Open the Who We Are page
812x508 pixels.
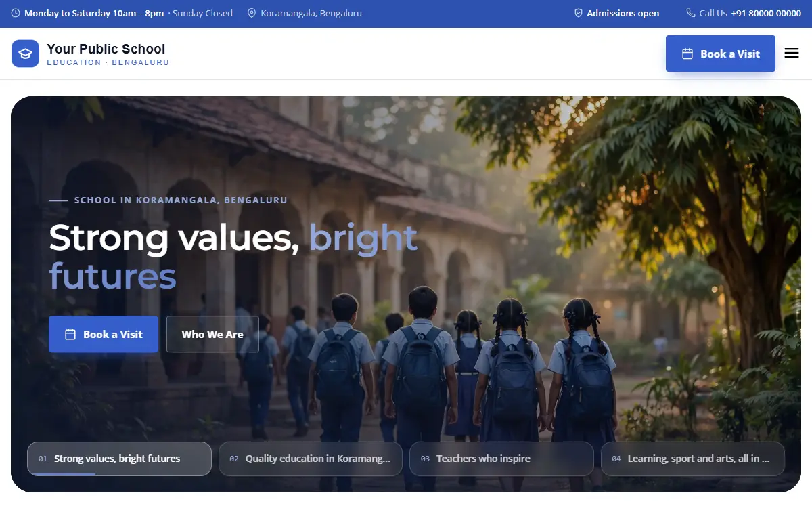tap(212, 334)
